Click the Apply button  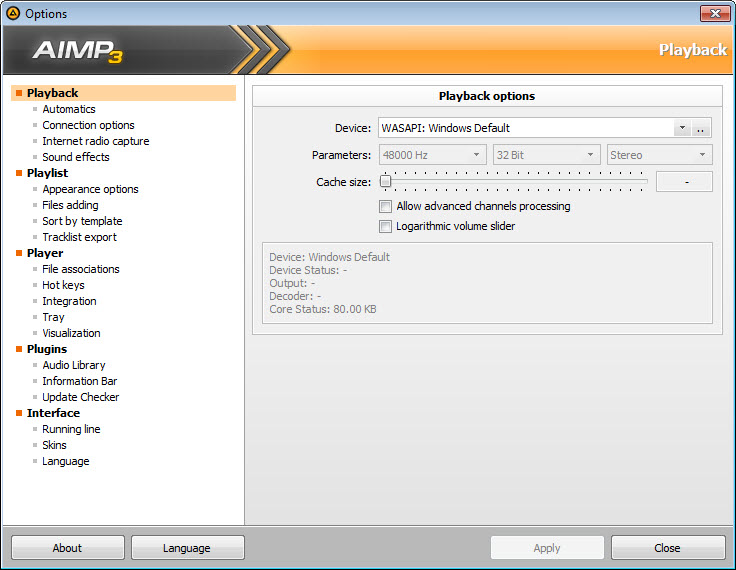pyautogui.click(x=547, y=547)
